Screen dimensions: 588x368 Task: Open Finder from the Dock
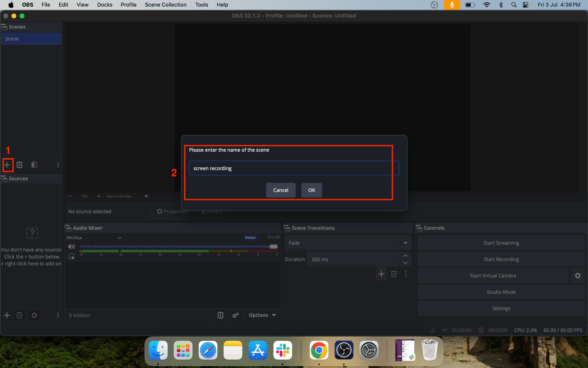click(x=158, y=350)
